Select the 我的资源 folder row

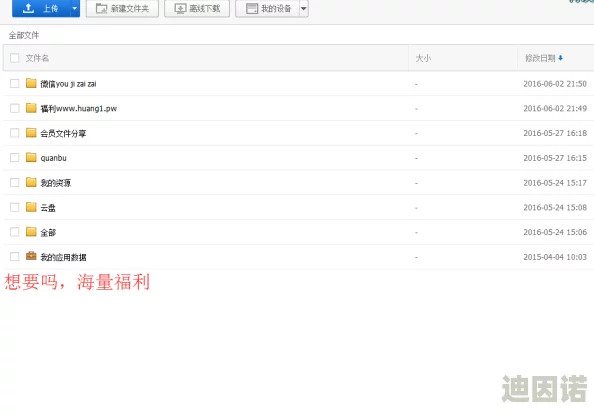pyautogui.click(x=299, y=183)
